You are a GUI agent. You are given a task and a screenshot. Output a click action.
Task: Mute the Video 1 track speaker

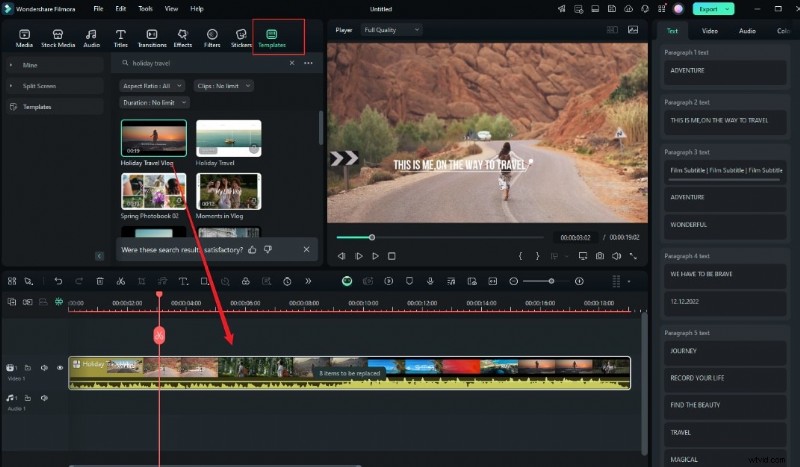(45, 368)
